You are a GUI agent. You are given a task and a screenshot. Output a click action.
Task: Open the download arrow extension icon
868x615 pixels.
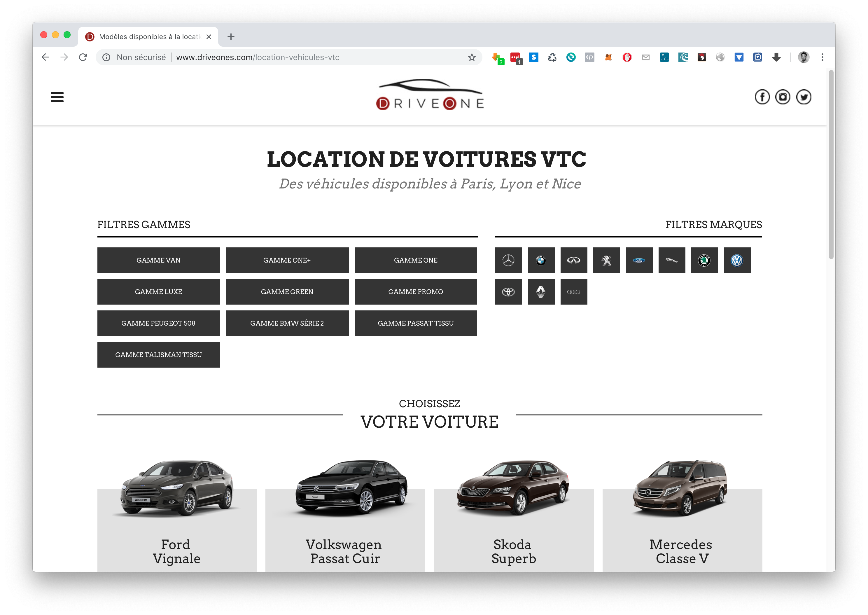(776, 57)
